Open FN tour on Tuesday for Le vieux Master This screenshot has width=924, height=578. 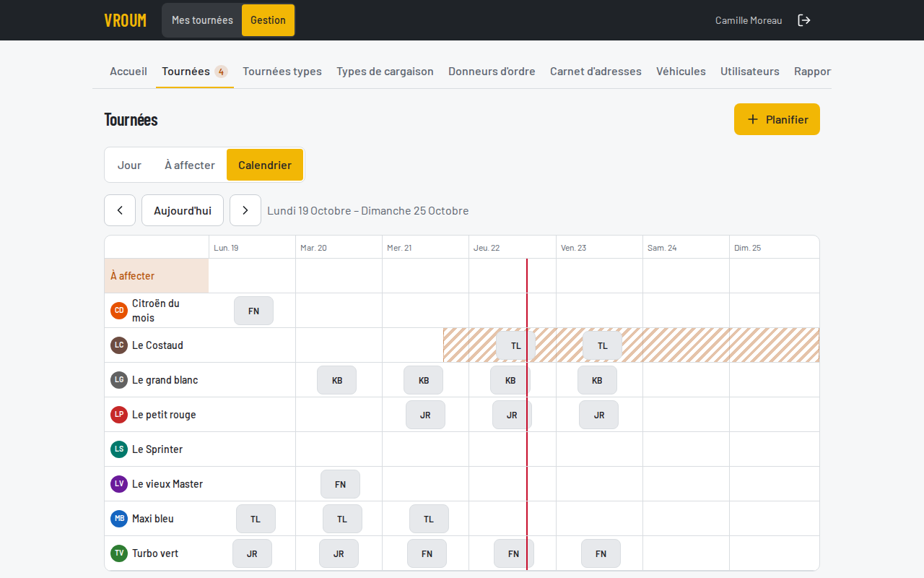pyautogui.click(x=340, y=484)
